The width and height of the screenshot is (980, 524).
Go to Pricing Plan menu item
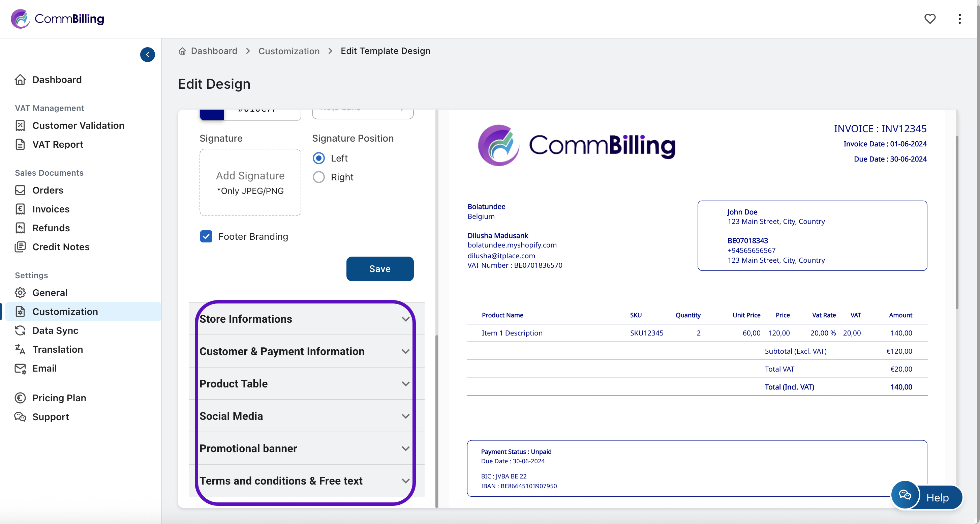59,398
